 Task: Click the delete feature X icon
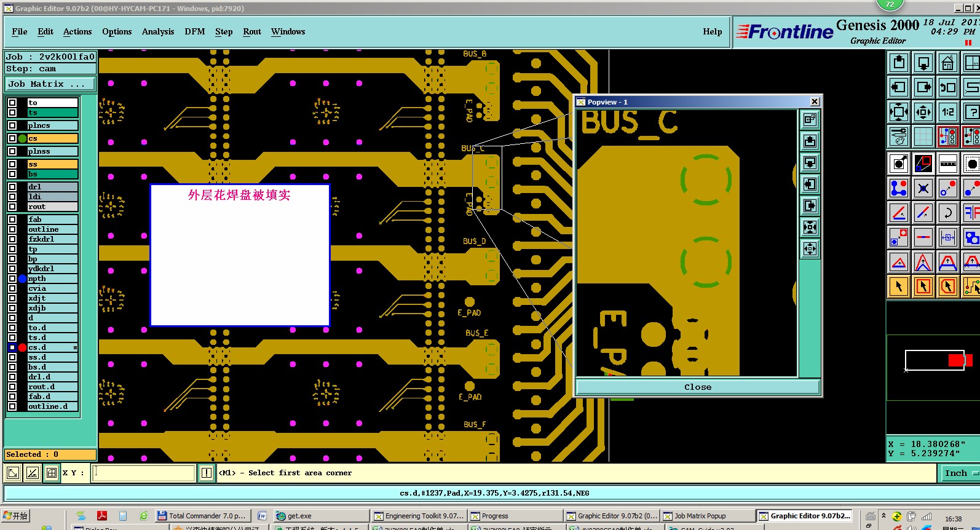click(x=923, y=188)
